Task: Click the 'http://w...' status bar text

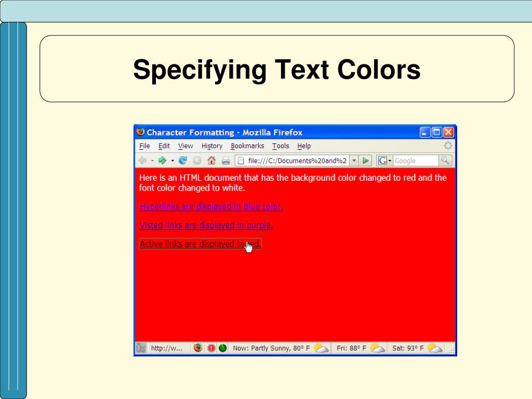Action: 167,348
